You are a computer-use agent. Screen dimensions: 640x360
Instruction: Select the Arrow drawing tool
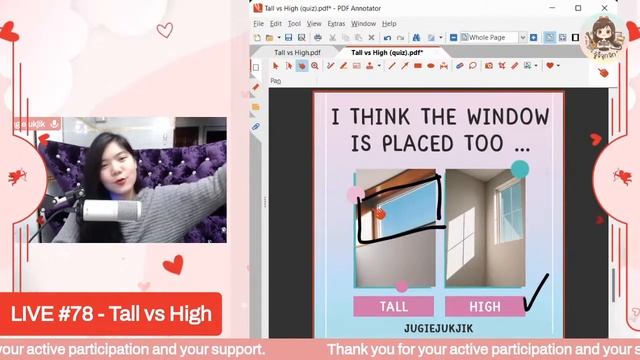point(404,66)
